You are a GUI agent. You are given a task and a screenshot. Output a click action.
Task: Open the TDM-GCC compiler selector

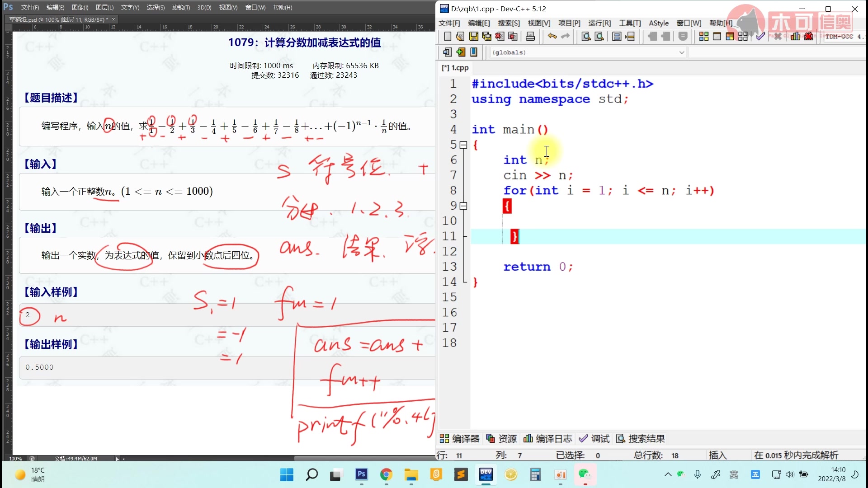point(842,37)
